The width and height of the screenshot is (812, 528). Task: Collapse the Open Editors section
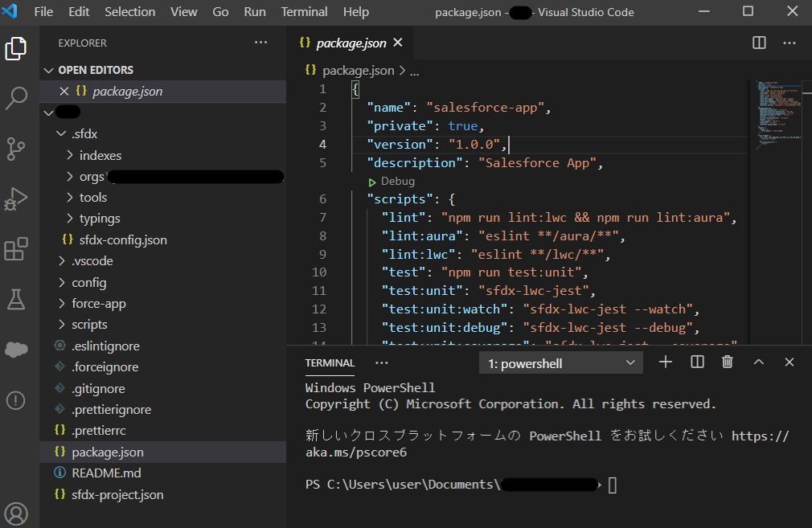[x=48, y=71]
